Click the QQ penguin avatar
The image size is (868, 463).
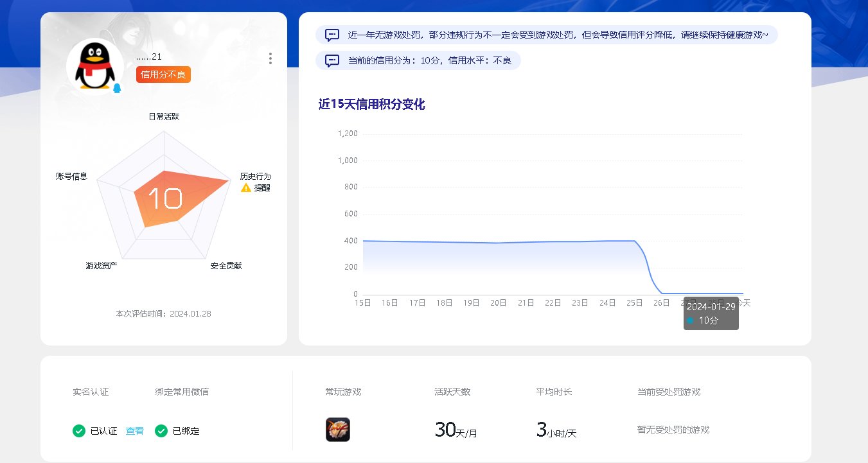click(95, 67)
